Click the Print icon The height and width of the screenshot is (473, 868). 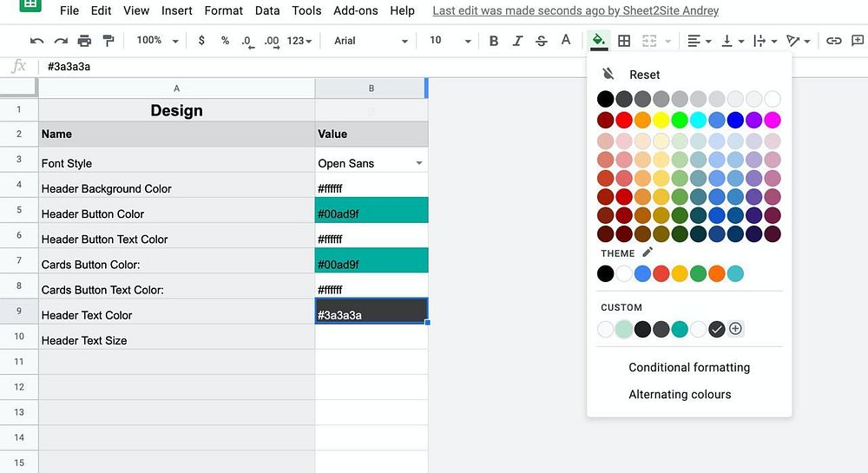pos(84,41)
